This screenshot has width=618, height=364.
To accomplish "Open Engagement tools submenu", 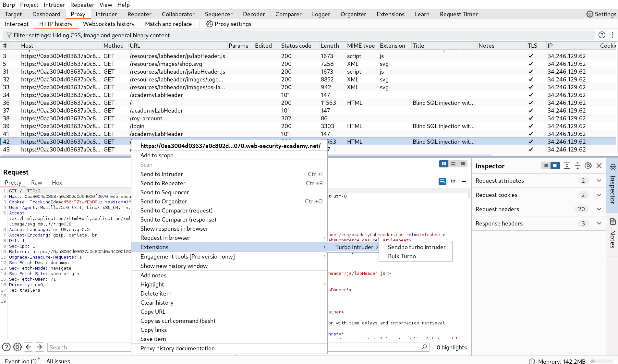I will coord(229,257).
